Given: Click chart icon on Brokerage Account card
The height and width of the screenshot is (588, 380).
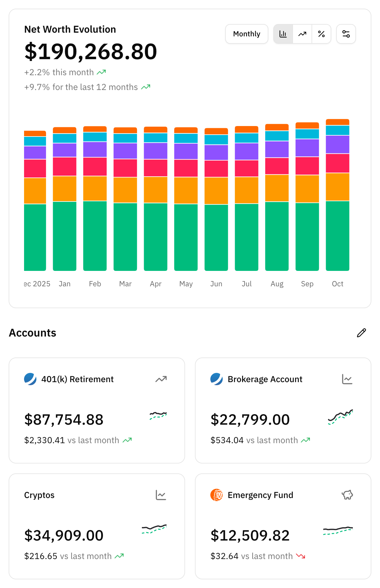Looking at the screenshot, I should pos(347,379).
